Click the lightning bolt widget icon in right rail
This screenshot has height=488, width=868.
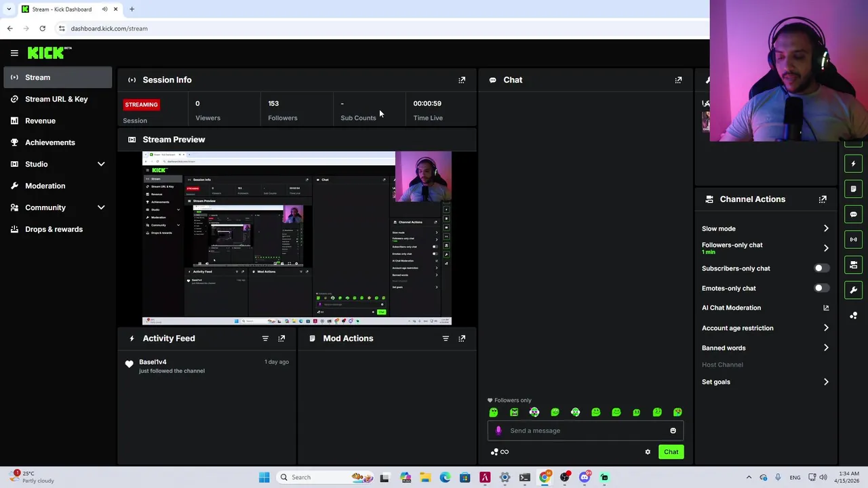point(854,163)
